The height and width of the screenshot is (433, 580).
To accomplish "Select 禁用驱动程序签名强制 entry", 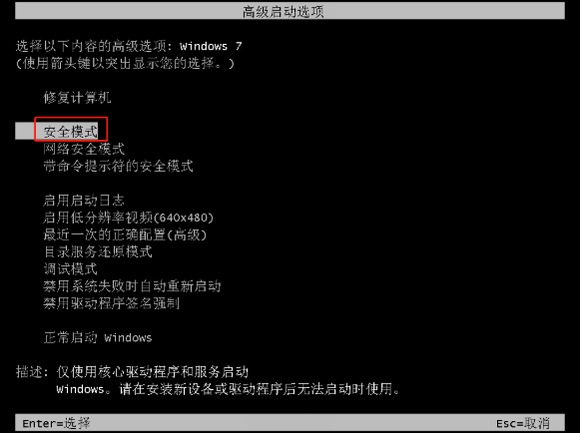I will pyautogui.click(x=111, y=303).
